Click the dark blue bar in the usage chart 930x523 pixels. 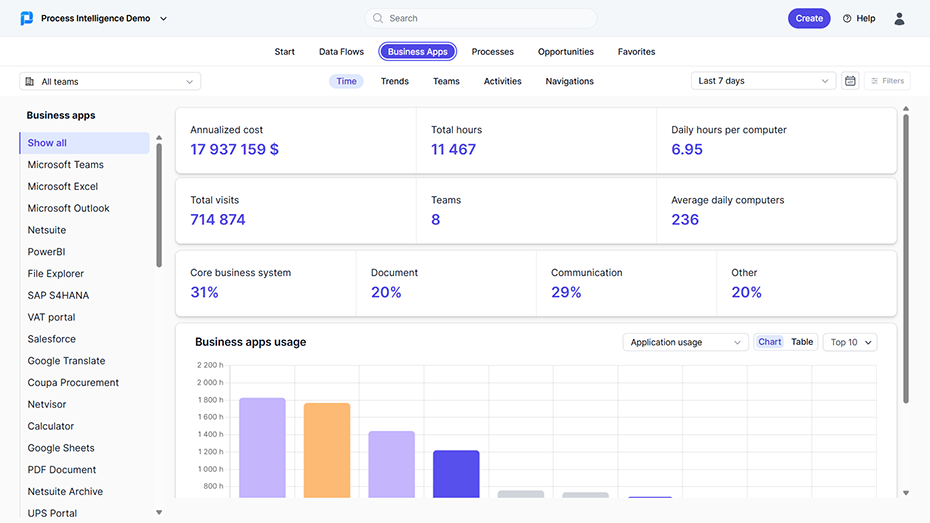coord(456,474)
